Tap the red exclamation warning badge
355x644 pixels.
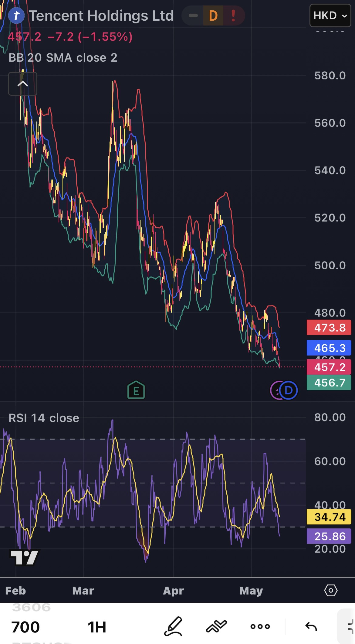pyautogui.click(x=233, y=16)
